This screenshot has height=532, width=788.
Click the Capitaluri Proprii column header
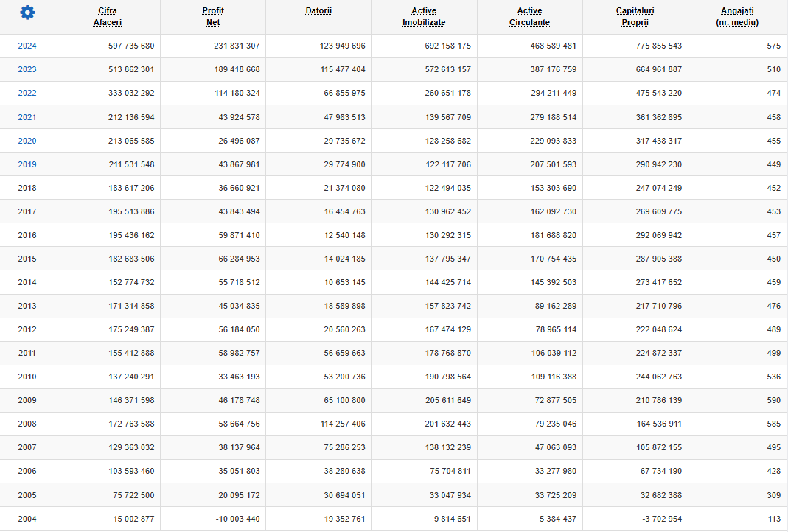635,16
